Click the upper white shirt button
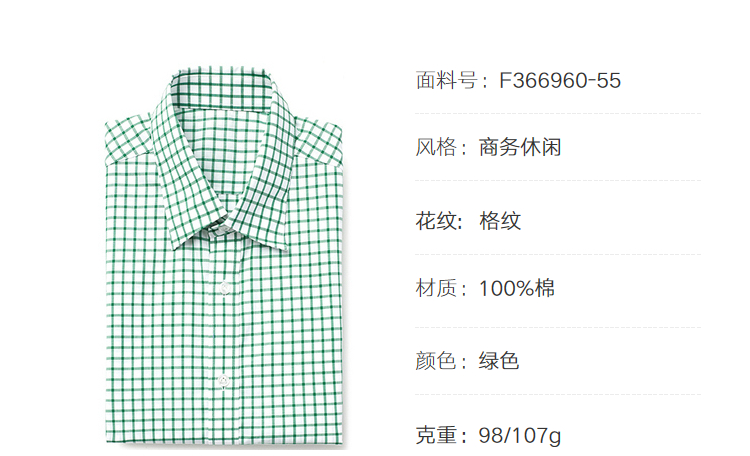The width and height of the screenshot is (750, 456). click(x=224, y=288)
